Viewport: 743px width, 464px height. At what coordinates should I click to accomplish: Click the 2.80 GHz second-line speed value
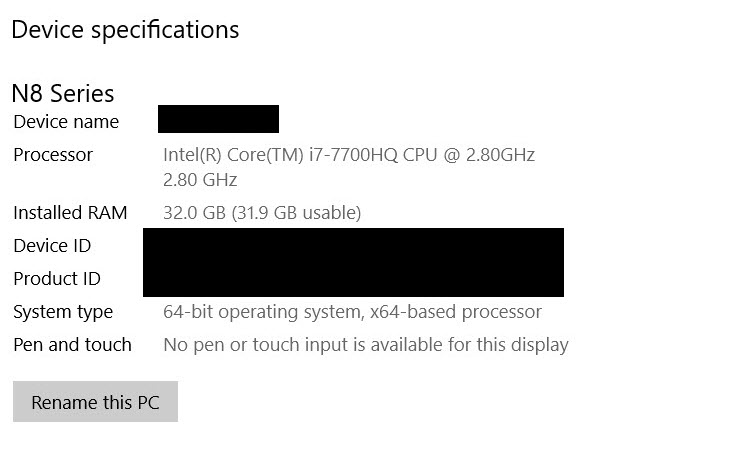200,180
